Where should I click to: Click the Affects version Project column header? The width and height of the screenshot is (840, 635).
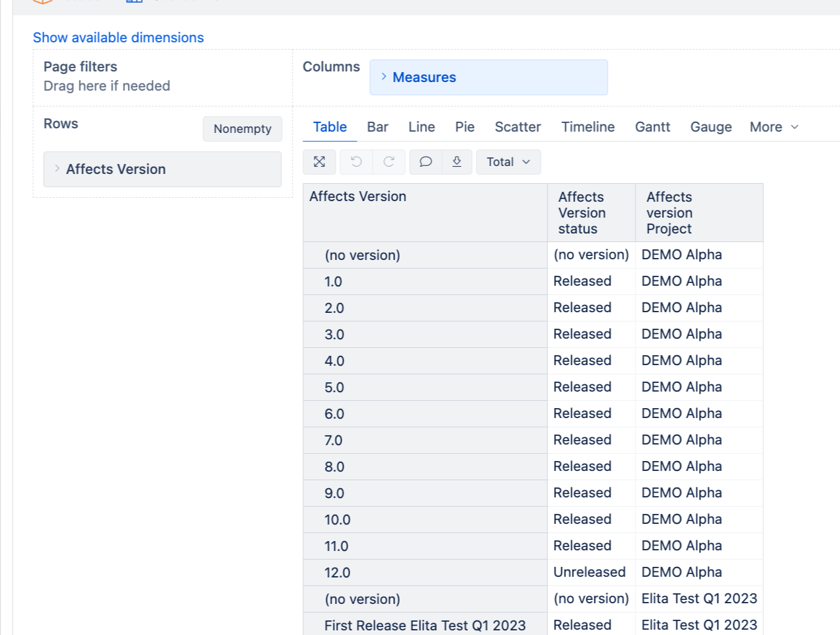(x=669, y=212)
